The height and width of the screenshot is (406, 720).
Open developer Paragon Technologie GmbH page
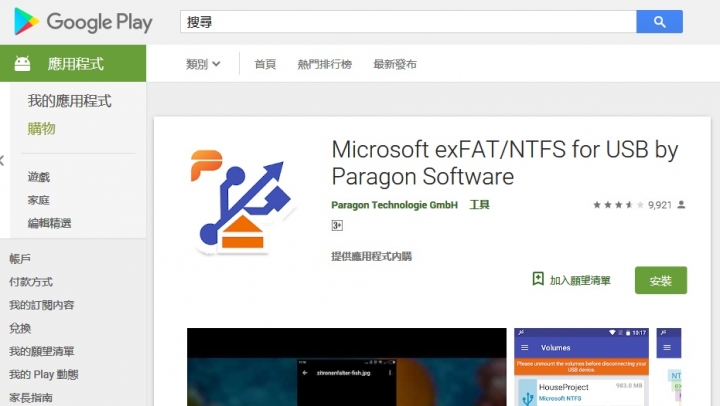coord(394,205)
